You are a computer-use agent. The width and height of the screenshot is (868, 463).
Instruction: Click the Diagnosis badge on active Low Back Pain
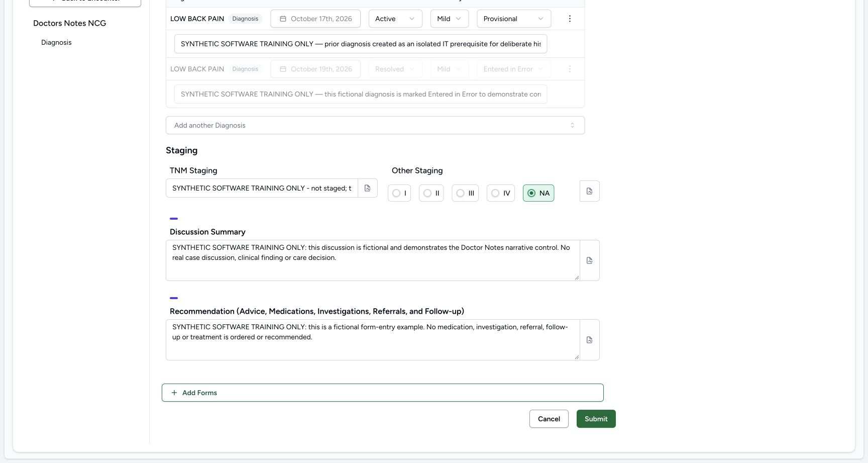click(x=245, y=19)
